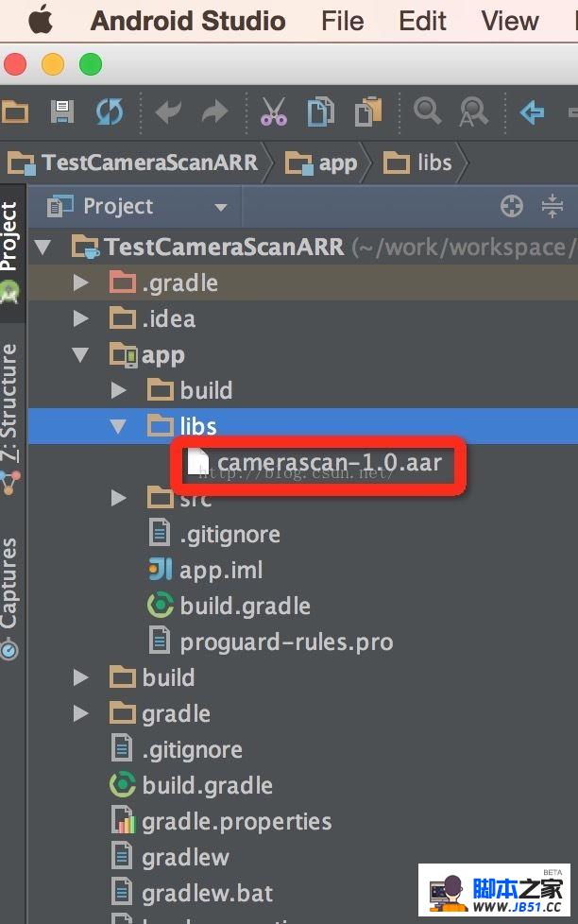Viewport: 578px width, 924px height.
Task: Click the gradle.properties file icon
Action: (123, 820)
